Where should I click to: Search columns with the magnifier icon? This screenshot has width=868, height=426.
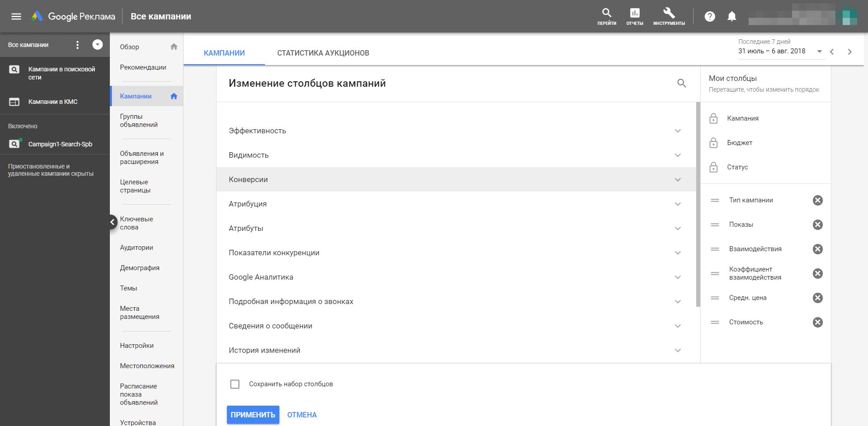[x=681, y=83]
